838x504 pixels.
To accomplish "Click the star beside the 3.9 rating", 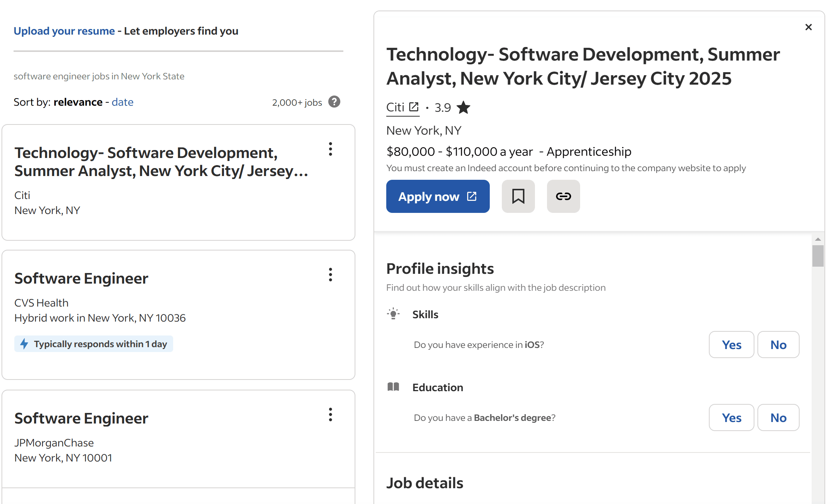I will [x=464, y=107].
